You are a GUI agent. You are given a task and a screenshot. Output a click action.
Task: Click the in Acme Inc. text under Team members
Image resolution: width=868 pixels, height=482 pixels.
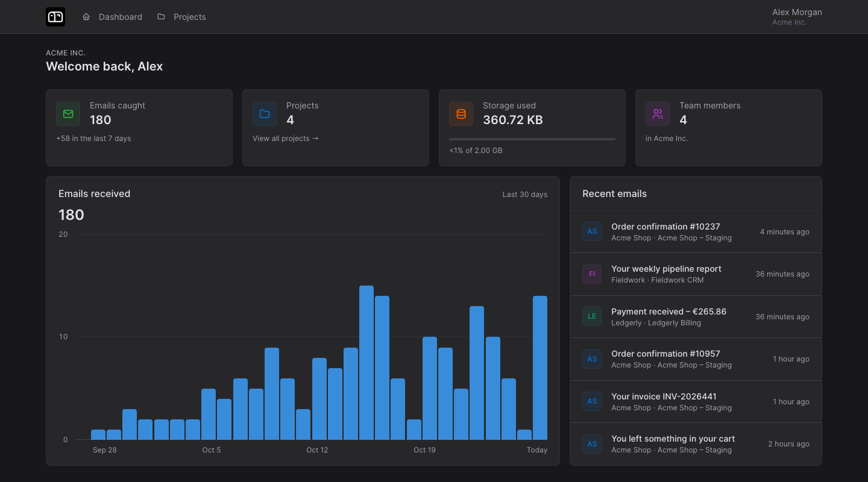click(x=667, y=139)
